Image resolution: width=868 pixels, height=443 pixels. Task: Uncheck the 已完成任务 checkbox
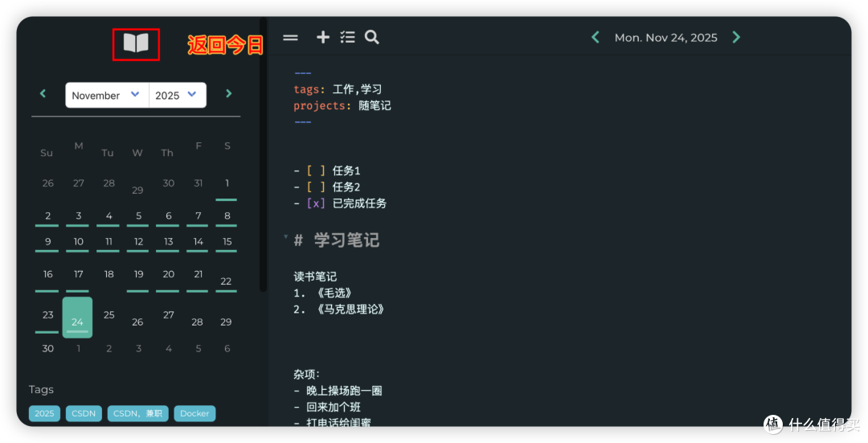[316, 203]
